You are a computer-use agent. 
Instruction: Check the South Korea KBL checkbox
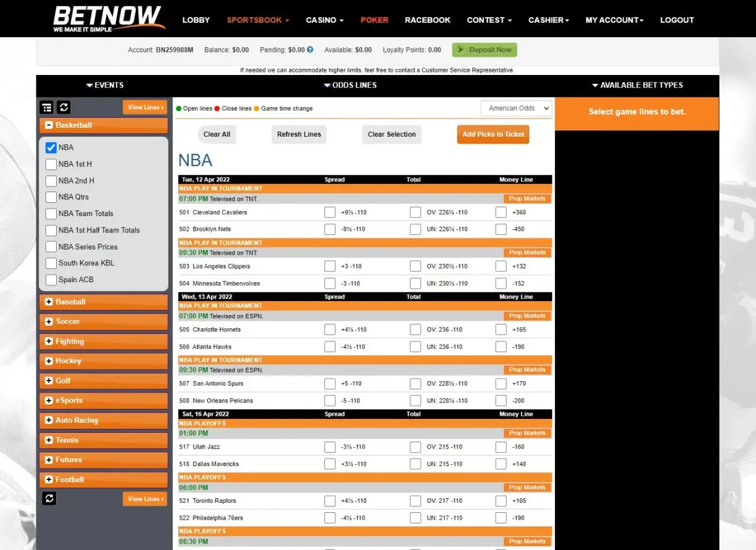51,263
